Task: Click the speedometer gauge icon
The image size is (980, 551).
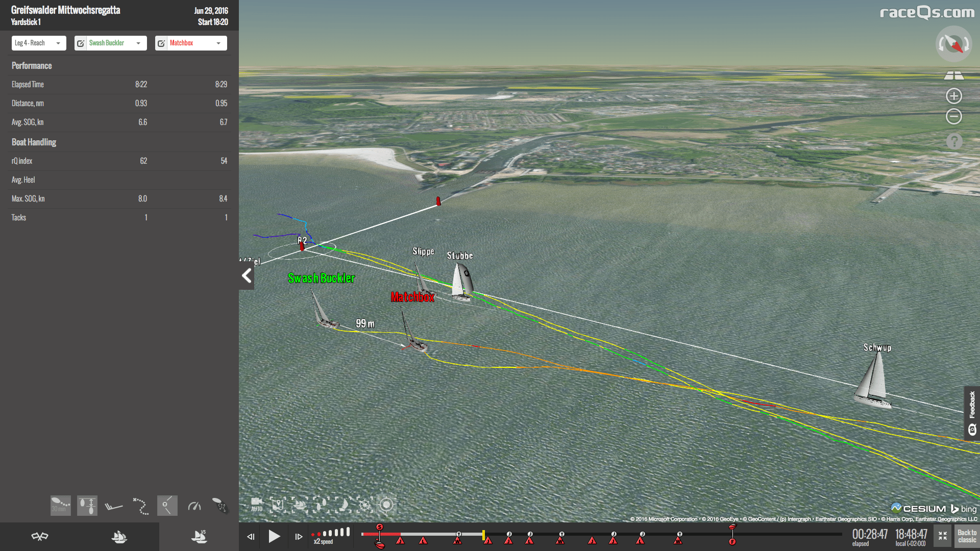Action: [194, 505]
